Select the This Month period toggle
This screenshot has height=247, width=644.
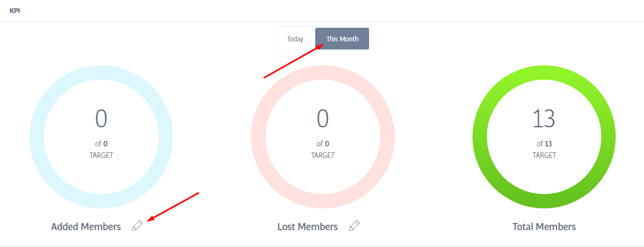(x=342, y=39)
